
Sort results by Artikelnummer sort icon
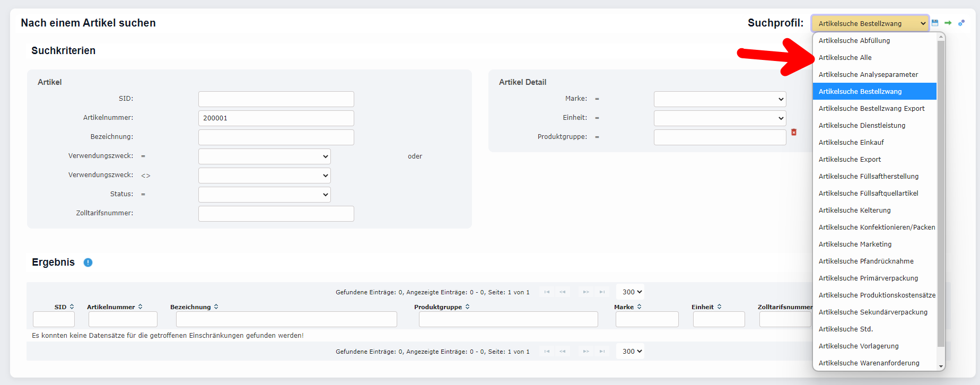click(141, 307)
